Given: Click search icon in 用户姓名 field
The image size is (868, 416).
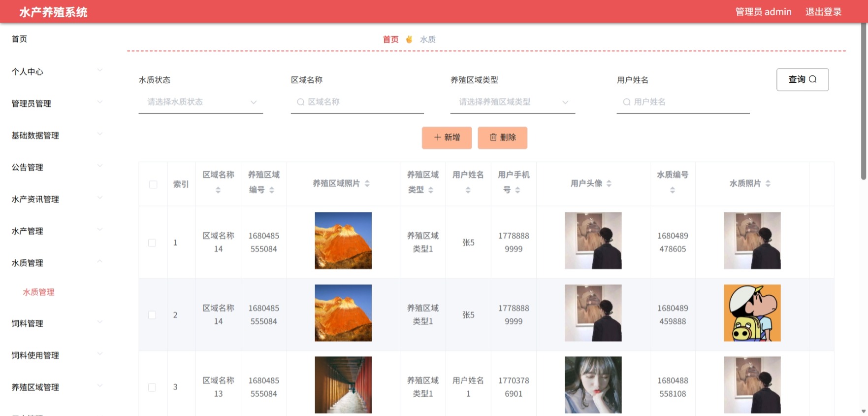Looking at the screenshot, I should pyautogui.click(x=626, y=102).
